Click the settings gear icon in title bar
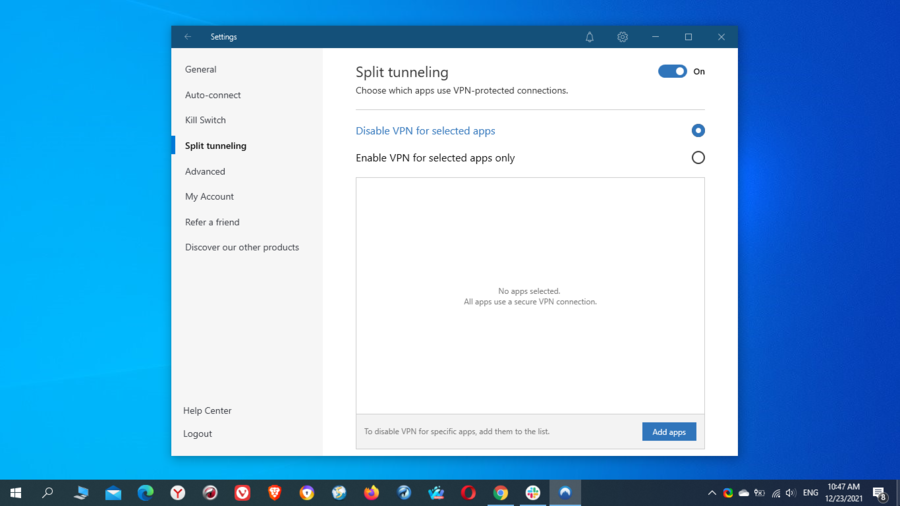900x506 pixels. (622, 37)
